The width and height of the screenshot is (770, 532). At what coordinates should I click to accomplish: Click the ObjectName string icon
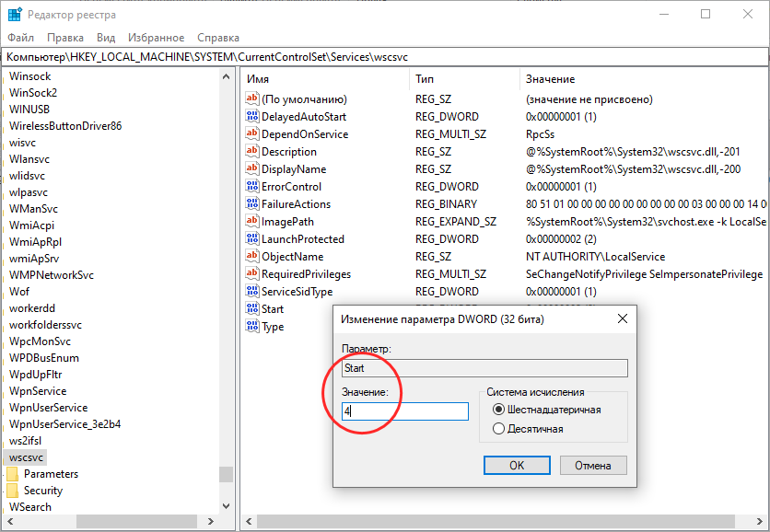(x=252, y=256)
